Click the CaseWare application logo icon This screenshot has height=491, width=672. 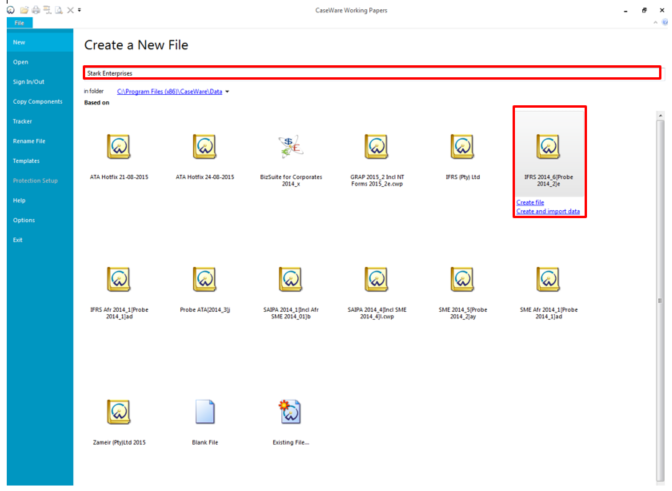coord(11,9)
